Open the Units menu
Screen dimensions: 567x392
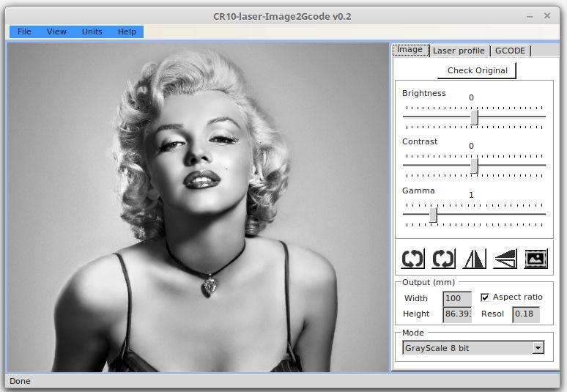[92, 32]
